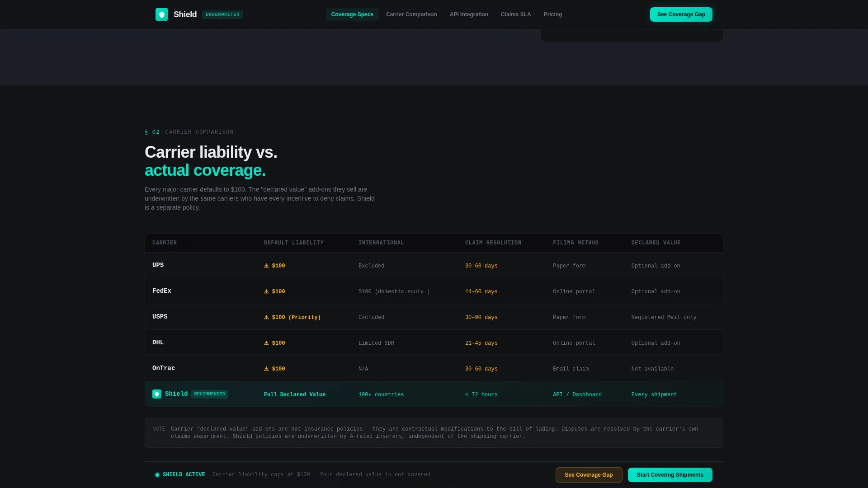
Task: Click "21–45 days" in DHL row
Action: point(481,343)
